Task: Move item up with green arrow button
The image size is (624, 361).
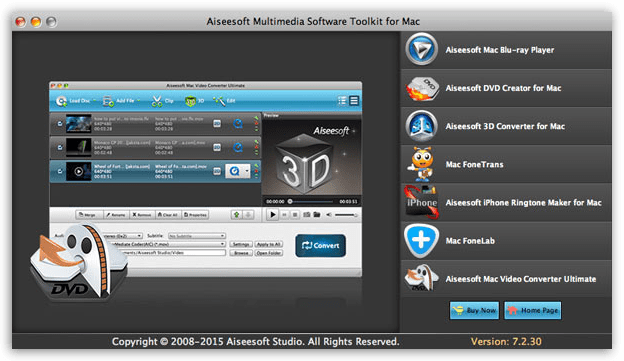Action: (x=237, y=215)
